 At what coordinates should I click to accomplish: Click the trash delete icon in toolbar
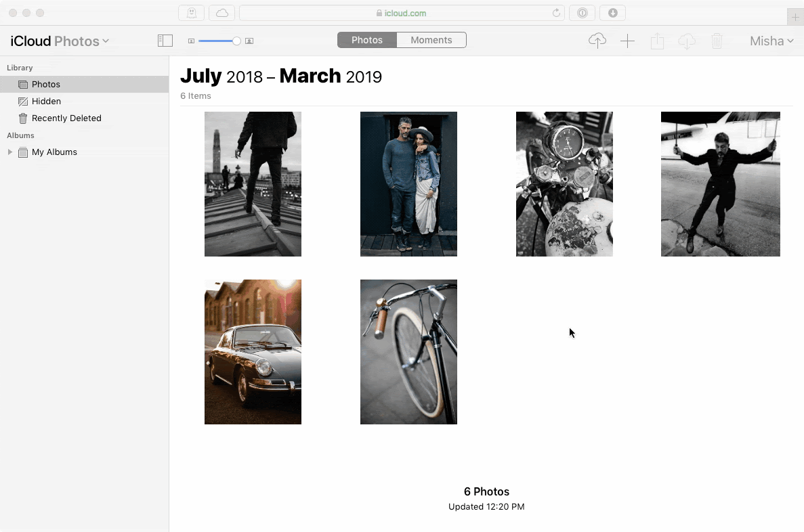(x=717, y=41)
